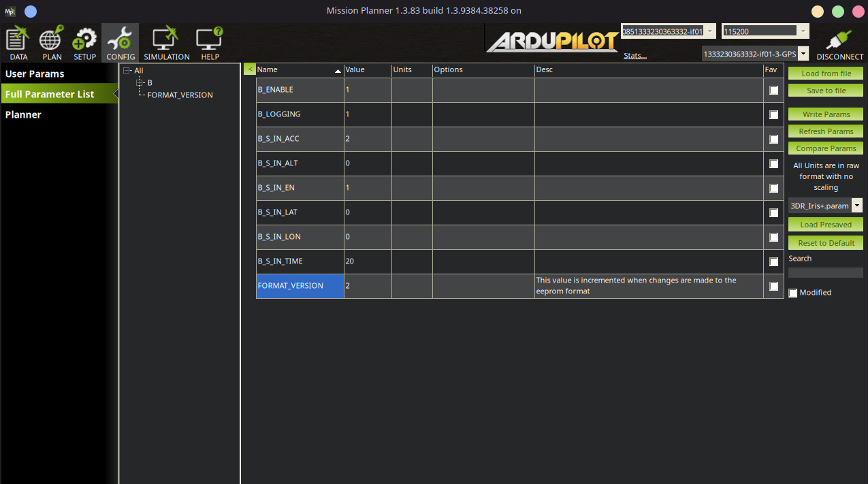Open the Stats... link

point(634,56)
